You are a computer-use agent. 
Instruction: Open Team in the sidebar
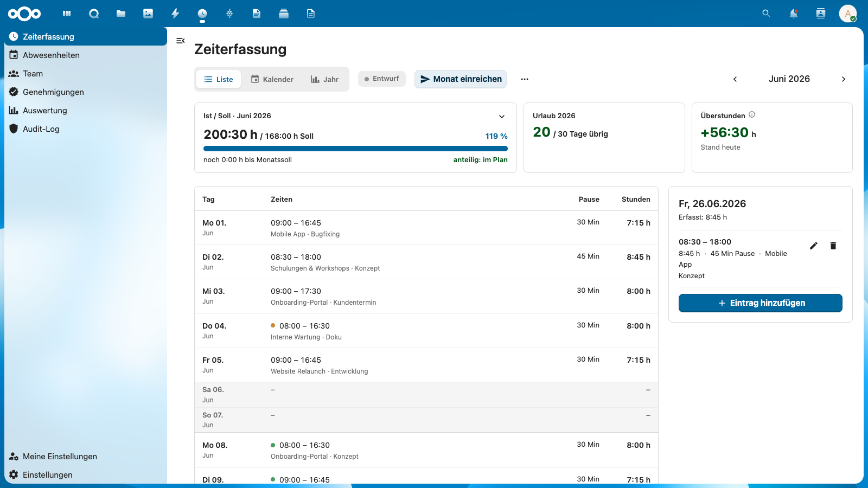(86, 73)
